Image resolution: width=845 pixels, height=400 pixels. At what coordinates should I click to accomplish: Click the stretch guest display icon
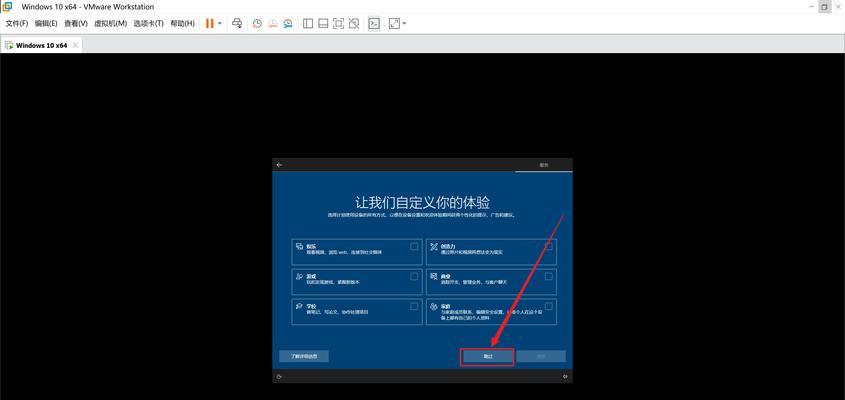(394, 23)
